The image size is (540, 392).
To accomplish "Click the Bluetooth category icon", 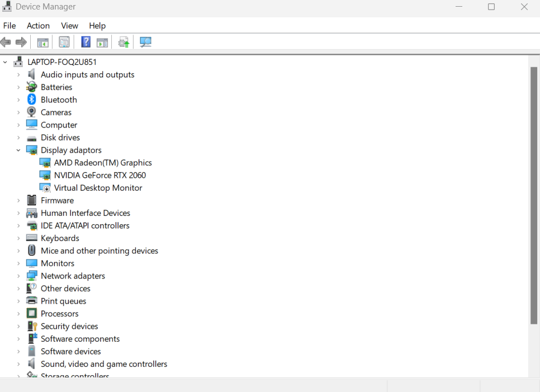I will [32, 100].
